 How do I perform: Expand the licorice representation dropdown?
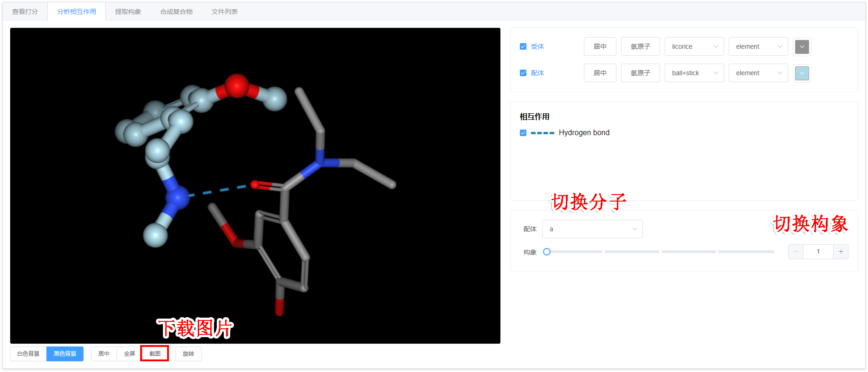click(x=694, y=47)
